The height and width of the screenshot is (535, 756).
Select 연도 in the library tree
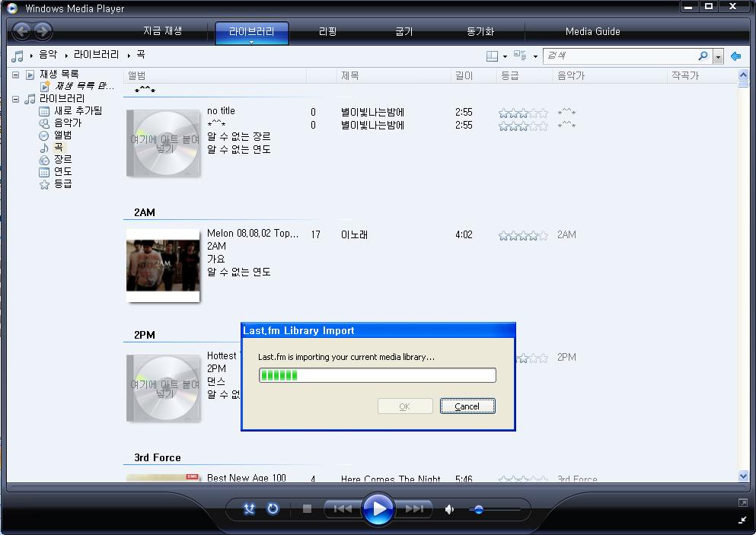click(62, 171)
